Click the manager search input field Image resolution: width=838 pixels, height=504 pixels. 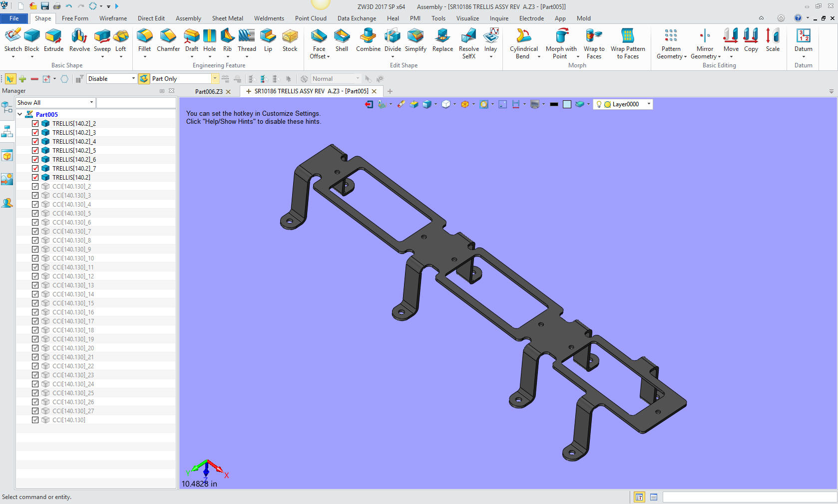pyautogui.click(x=136, y=103)
